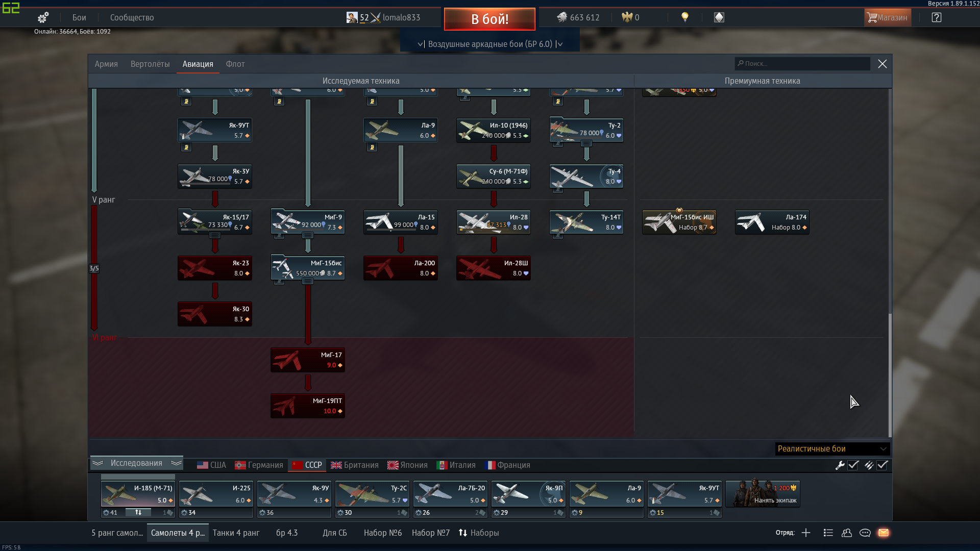Open the contacts friends icon
The height and width of the screenshot is (551, 980).
pyautogui.click(x=847, y=533)
